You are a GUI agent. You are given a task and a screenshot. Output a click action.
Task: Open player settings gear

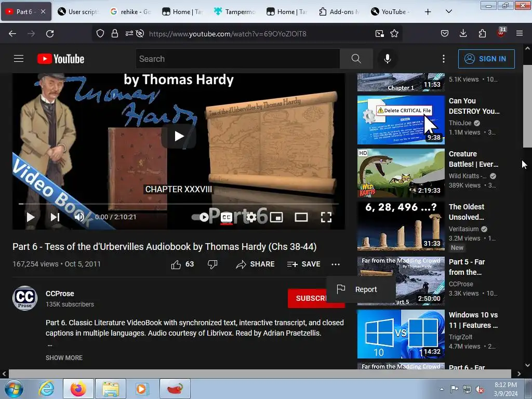click(x=251, y=217)
